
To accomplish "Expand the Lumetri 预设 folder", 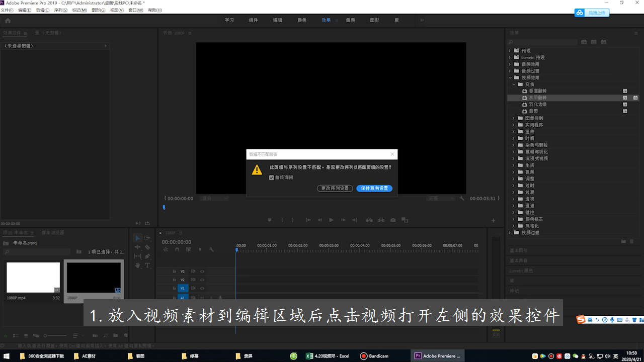I will click(x=510, y=57).
